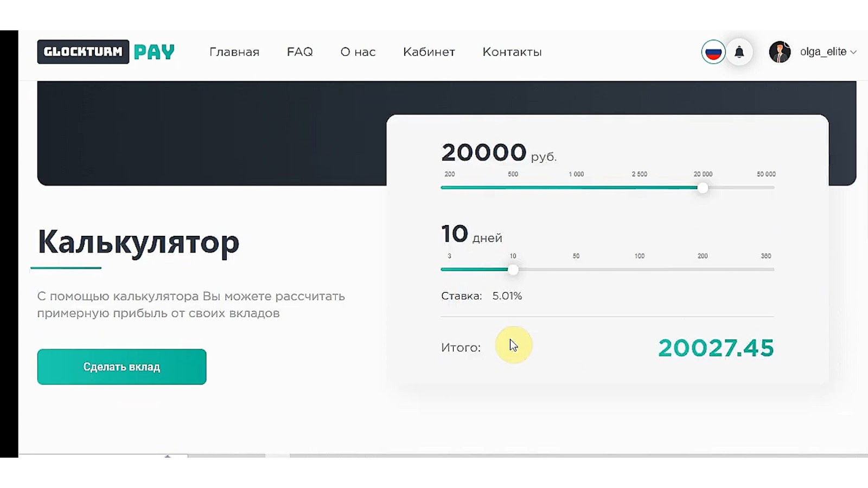Viewport: 868px width, 488px height.
Task: Open the О нас page
Action: pyautogui.click(x=358, y=52)
